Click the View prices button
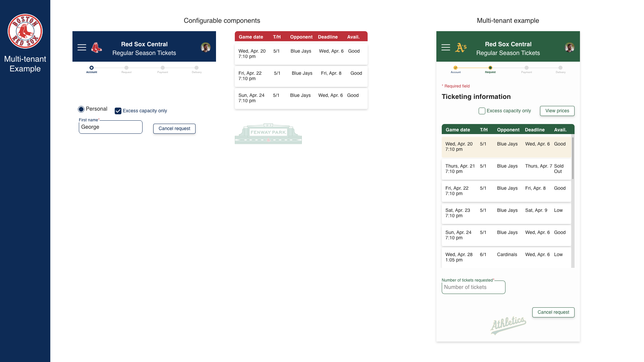 pyautogui.click(x=557, y=111)
